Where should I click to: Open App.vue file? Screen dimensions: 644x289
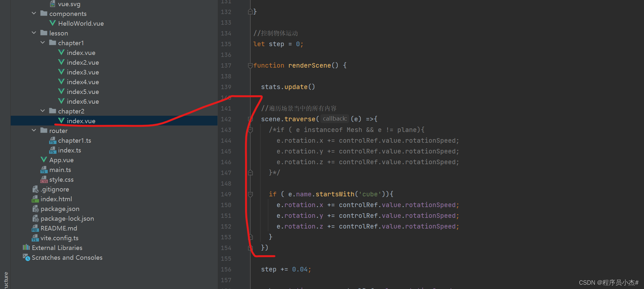[x=61, y=160]
